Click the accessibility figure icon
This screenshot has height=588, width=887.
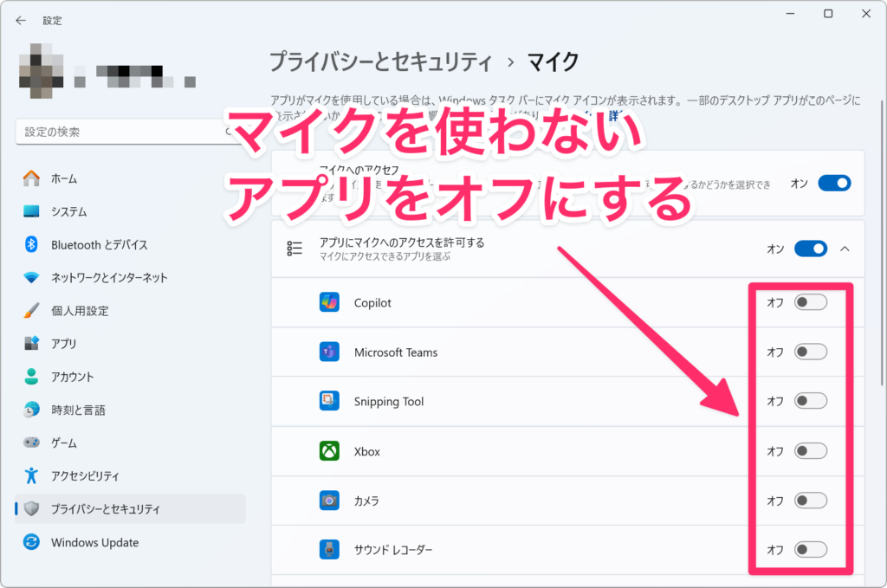32,475
